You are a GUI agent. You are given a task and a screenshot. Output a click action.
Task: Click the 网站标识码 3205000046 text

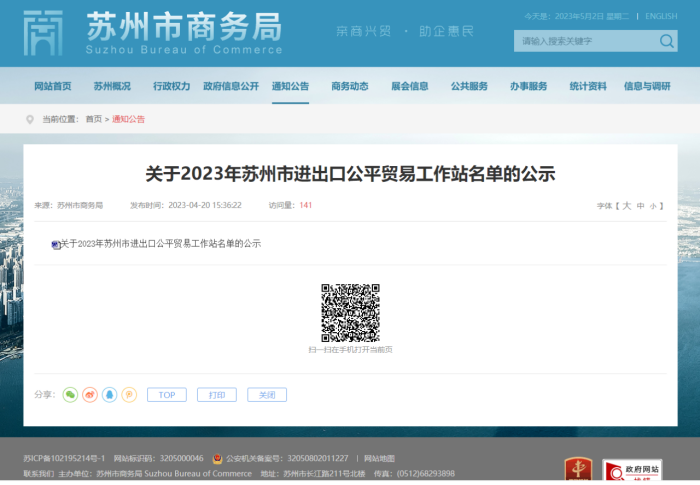(158, 459)
